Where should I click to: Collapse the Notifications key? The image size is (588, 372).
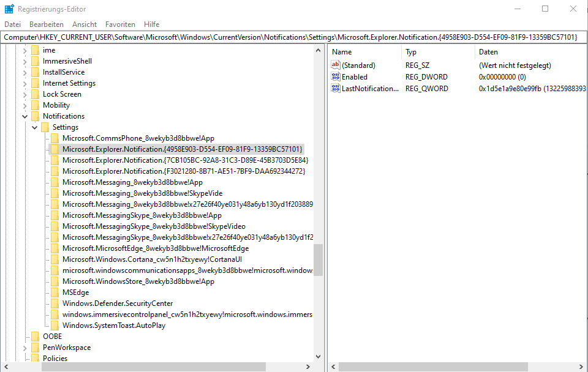pyautogui.click(x=24, y=116)
